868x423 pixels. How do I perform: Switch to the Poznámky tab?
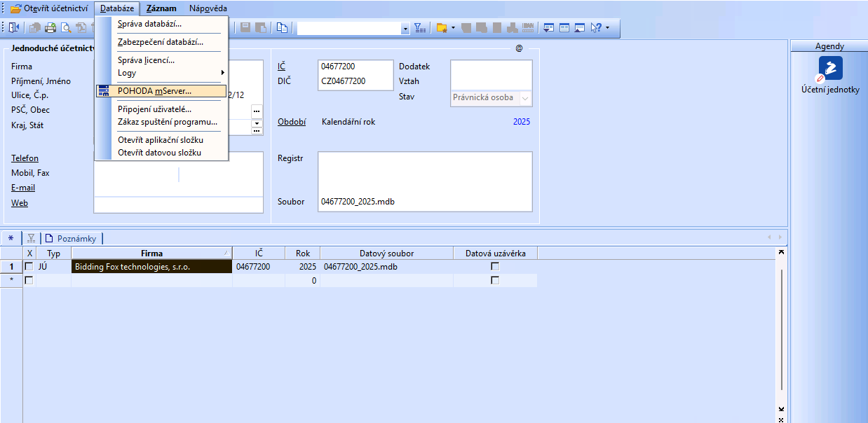click(x=76, y=238)
